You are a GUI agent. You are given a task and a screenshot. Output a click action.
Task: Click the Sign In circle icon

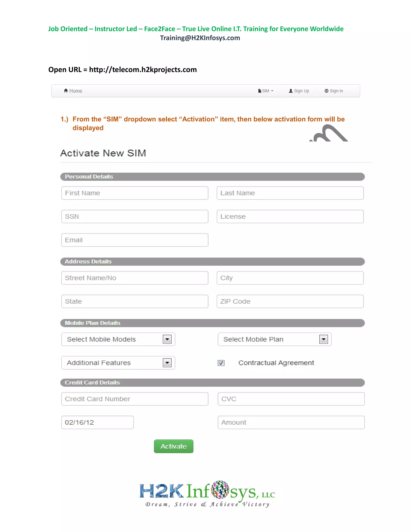(x=326, y=91)
